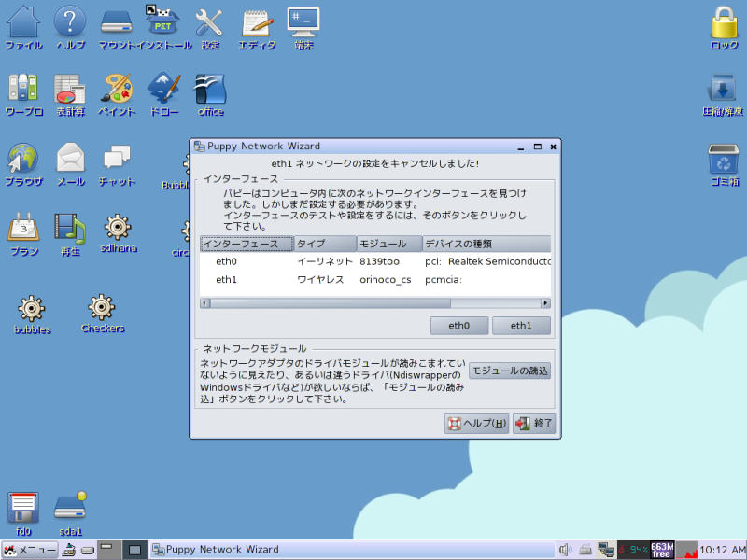Click the orinoco_cs module cell
The width and height of the screenshot is (747, 560).
coord(385,279)
